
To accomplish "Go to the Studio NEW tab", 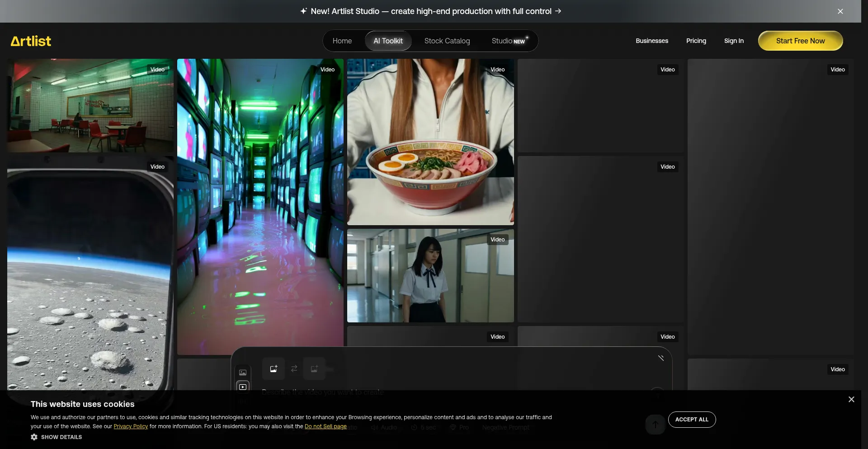I will (x=509, y=41).
